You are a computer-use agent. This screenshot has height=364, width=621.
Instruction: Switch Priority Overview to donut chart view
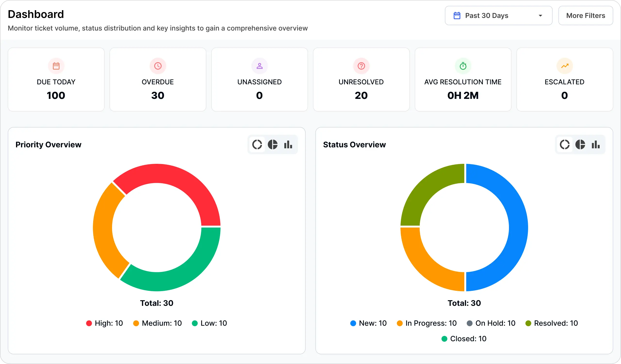[257, 144]
